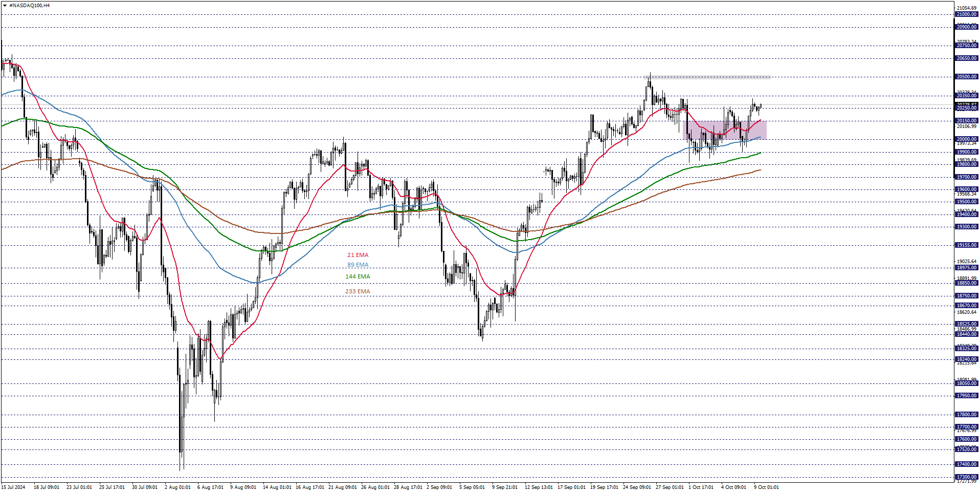Click the 20106.99 axis price value
The width and height of the screenshot is (980, 493).
(x=967, y=126)
